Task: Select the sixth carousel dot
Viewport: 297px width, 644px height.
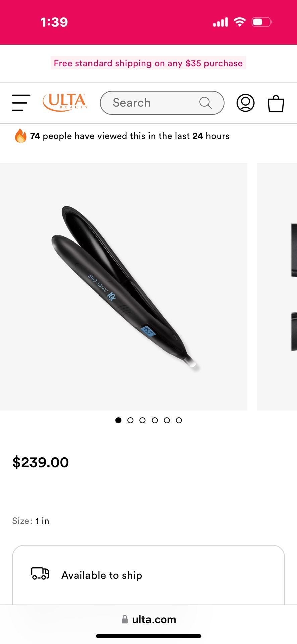Action: pos(179,420)
